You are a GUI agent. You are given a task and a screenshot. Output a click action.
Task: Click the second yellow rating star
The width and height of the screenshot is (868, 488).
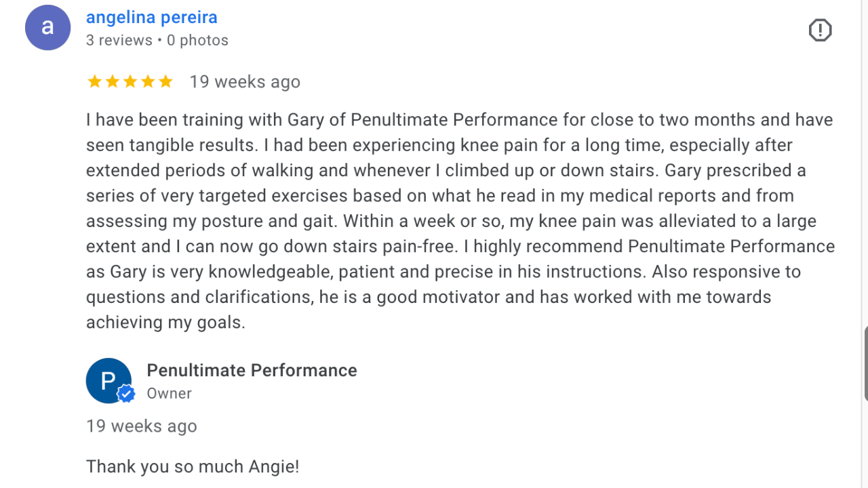point(113,82)
